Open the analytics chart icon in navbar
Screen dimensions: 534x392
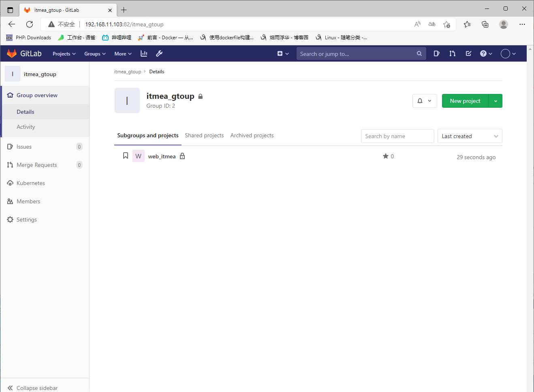pyautogui.click(x=144, y=53)
